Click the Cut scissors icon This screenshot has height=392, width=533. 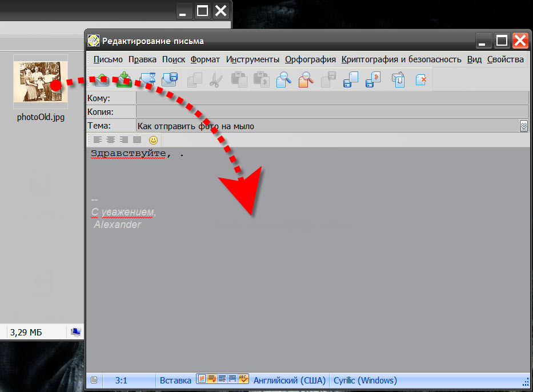pos(216,80)
